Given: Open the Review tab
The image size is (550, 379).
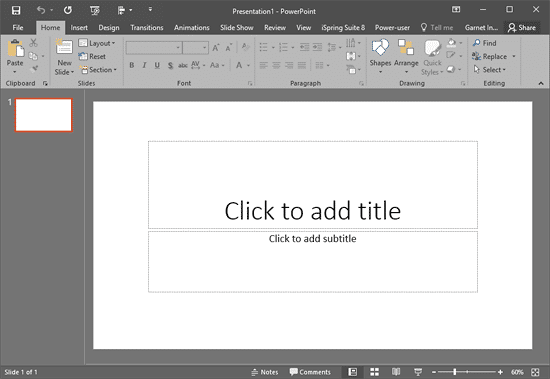Looking at the screenshot, I should [275, 28].
